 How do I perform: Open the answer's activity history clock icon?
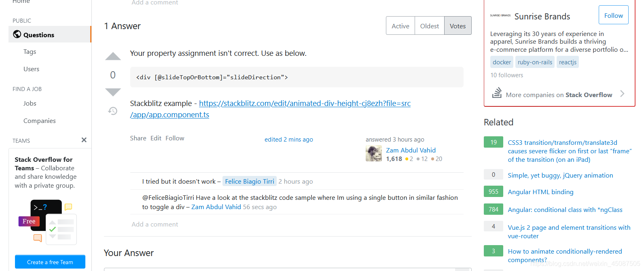(113, 111)
